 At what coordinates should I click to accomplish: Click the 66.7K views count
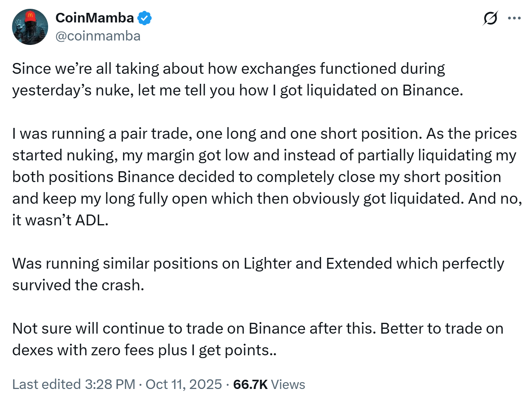coord(250,384)
